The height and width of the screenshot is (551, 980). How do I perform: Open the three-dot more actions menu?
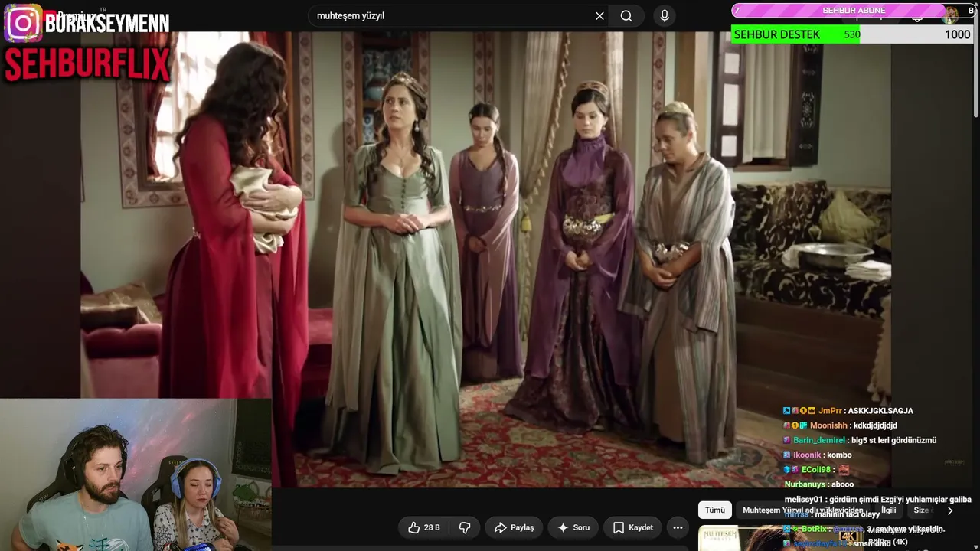[678, 527]
